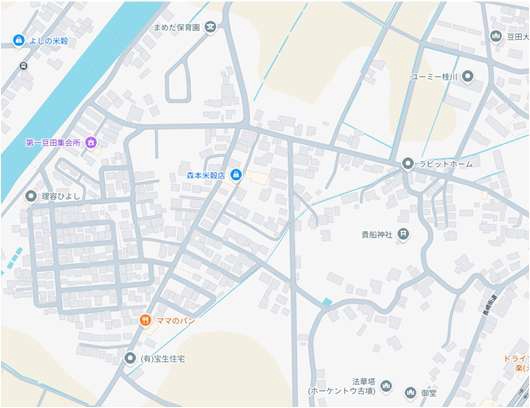Click the 法華塔 historic site icon
Image resolution: width=530 pixels, height=408 pixels.
(386, 385)
